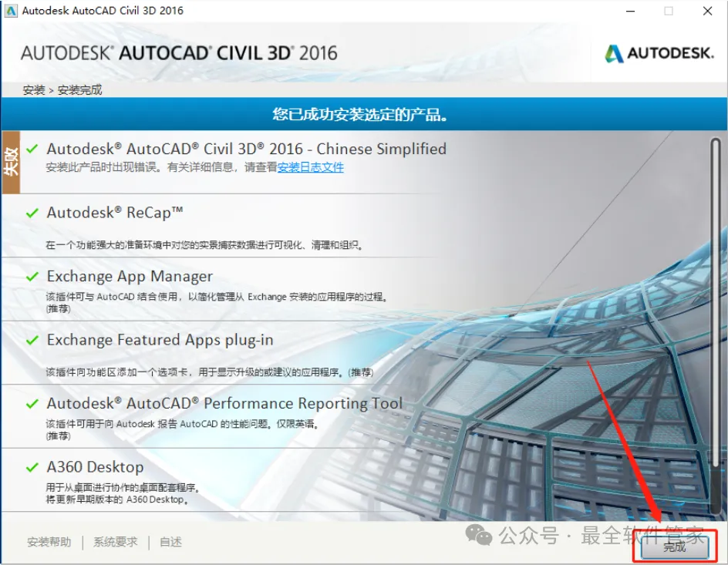Click the 完成 button to finish
The height and width of the screenshot is (565, 728).
point(675,547)
